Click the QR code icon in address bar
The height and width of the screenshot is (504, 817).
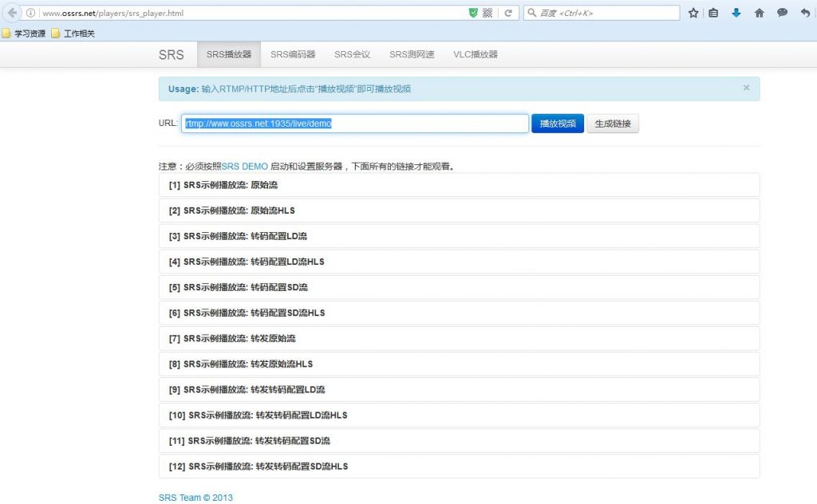pos(487,14)
